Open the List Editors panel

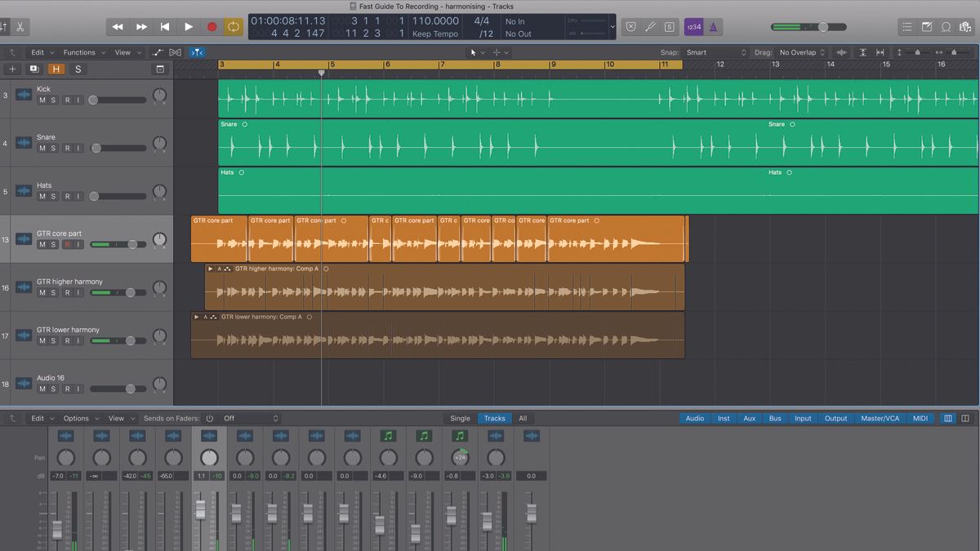click(908, 26)
